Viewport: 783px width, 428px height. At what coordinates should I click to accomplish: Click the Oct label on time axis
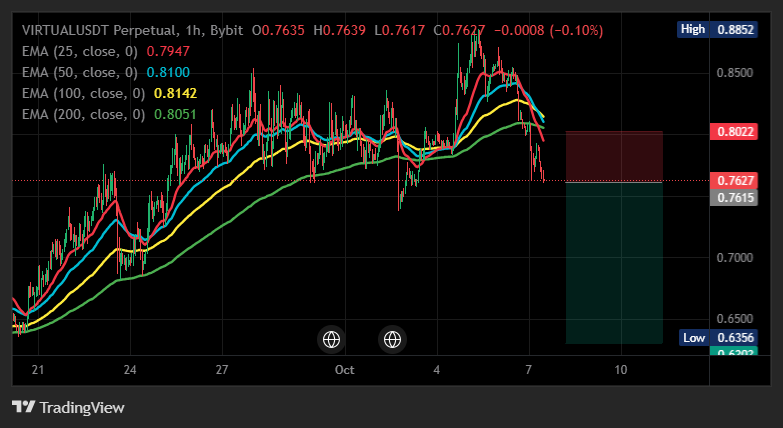click(x=345, y=370)
